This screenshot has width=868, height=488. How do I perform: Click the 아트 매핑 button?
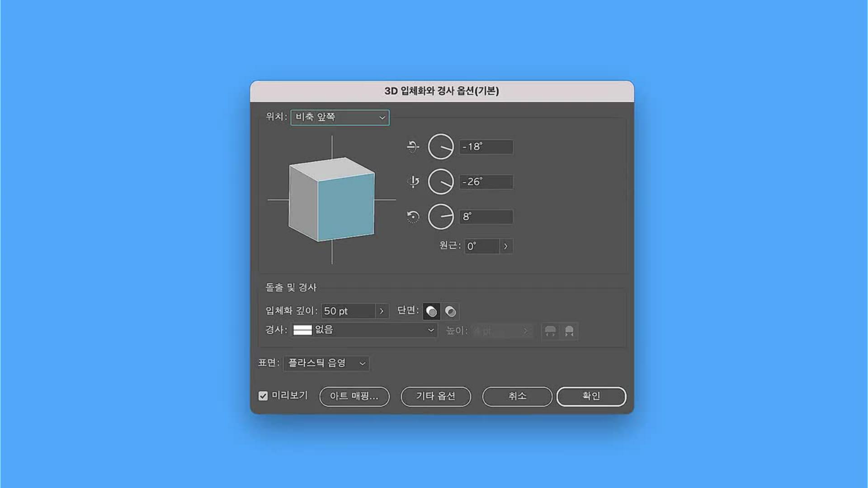(x=354, y=396)
